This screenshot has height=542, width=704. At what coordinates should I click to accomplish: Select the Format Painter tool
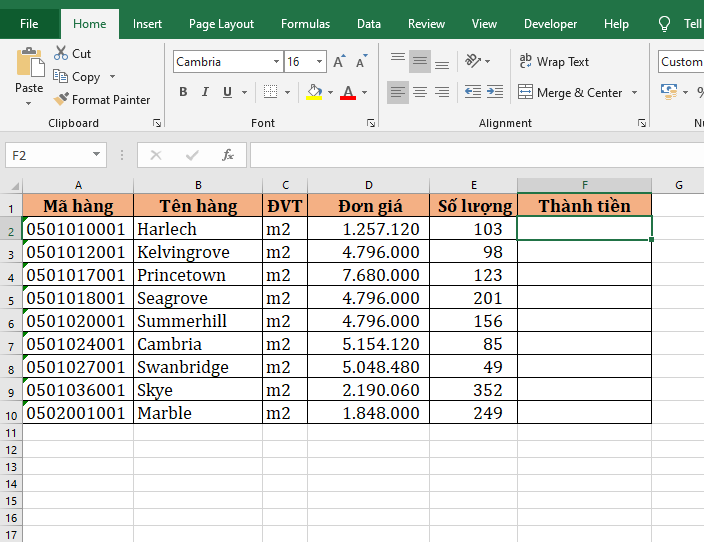101,100
